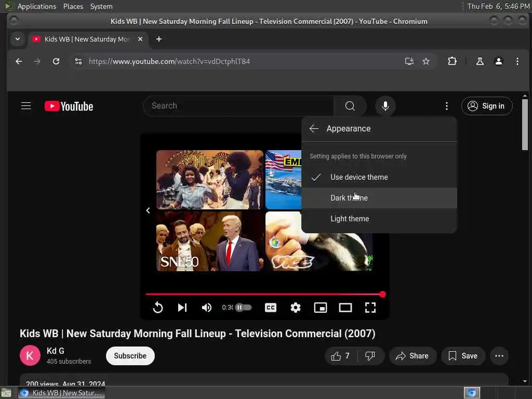Open Chromium three-dot menu

coord(517,61)
